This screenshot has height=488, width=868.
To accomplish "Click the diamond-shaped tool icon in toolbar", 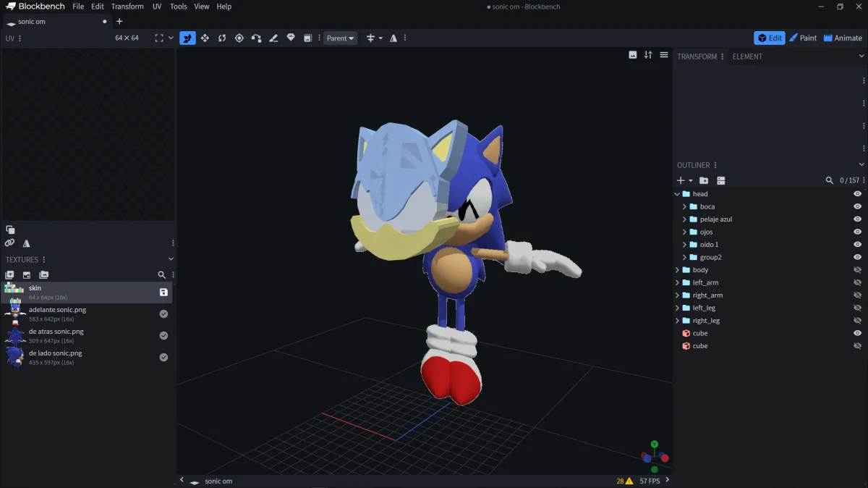I will tap(291, 38).
